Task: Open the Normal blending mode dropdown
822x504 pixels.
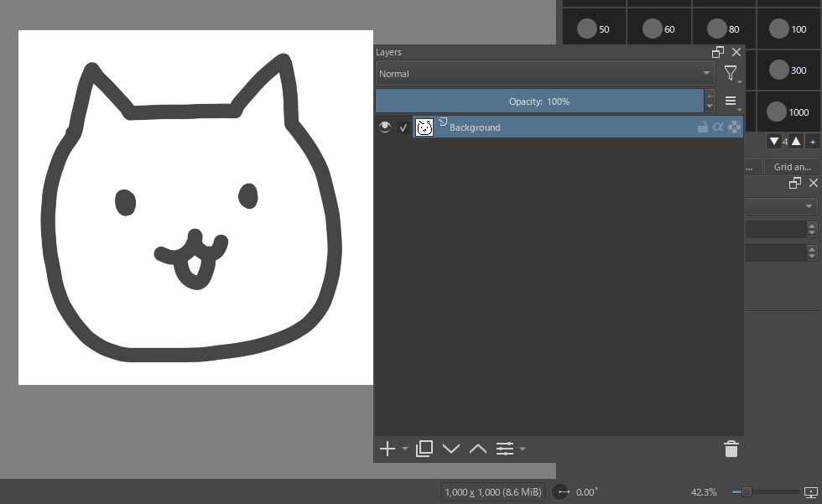Action: pyautogui.click(x=544, y=74)
